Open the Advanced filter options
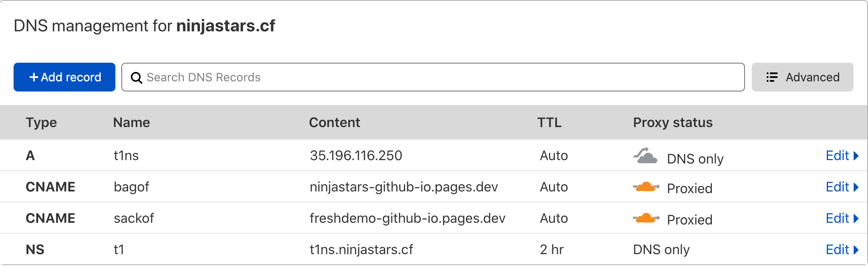 click(x=802, y=77)
